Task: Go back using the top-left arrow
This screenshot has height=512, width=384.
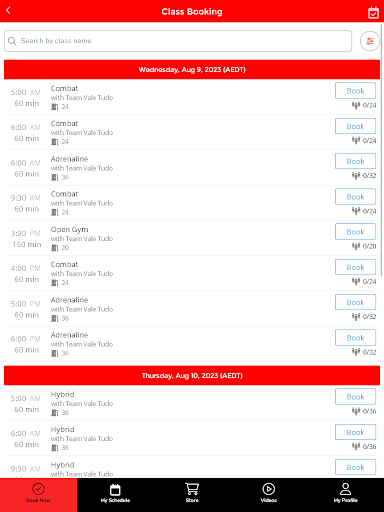Action: 9,11
